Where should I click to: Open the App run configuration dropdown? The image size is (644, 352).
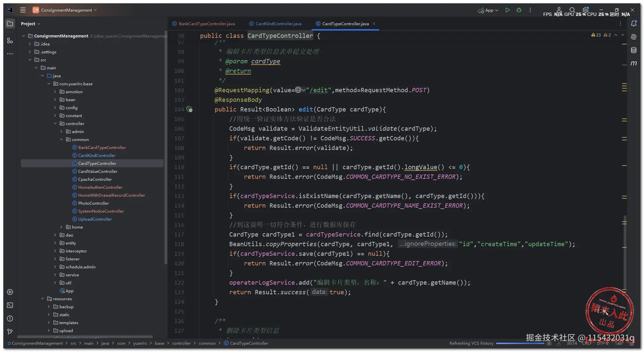tap(488, 10)
